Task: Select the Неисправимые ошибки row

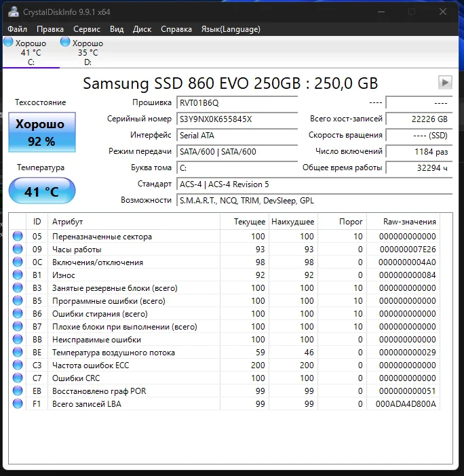Action: pyautogui.click(x=225, y=340)
